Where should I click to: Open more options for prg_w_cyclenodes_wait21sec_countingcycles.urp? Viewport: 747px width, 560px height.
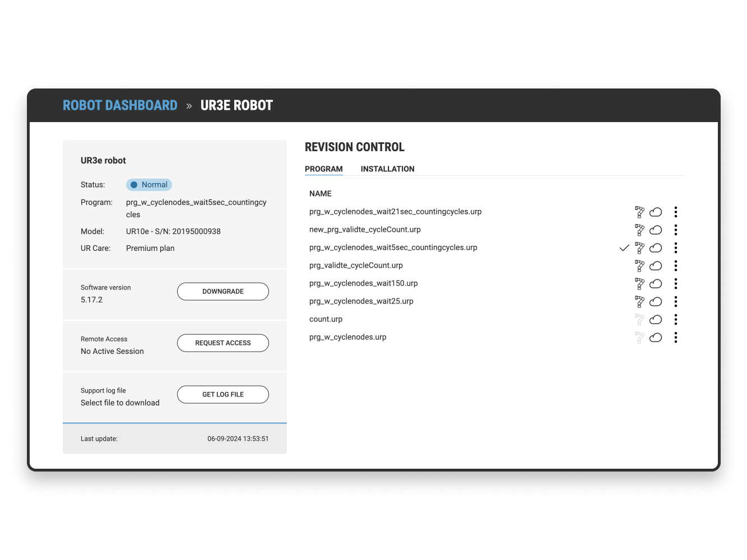point(676,212)
